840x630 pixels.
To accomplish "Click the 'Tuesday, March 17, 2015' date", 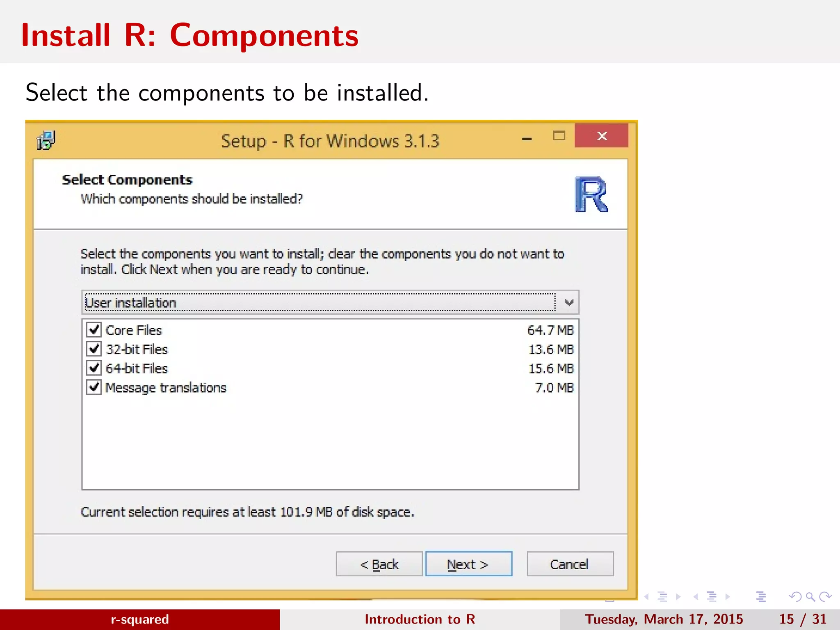I will click(x=664, y=619).
